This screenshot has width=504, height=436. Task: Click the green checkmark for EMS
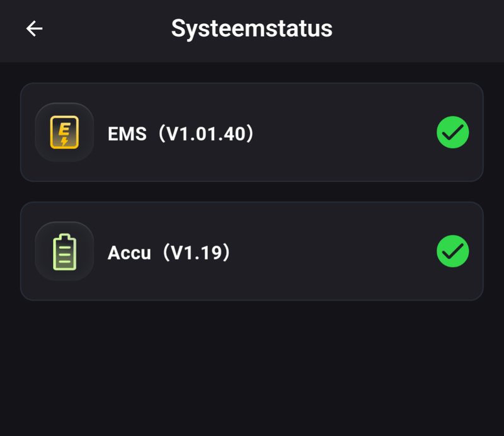pyautogui.click(x=452, y=132)
